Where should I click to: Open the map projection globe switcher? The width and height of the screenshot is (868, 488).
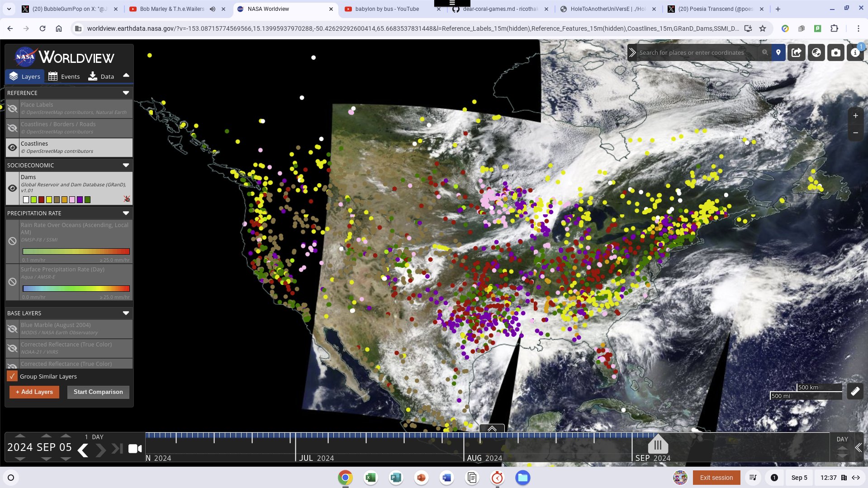(x=816, y=52)
